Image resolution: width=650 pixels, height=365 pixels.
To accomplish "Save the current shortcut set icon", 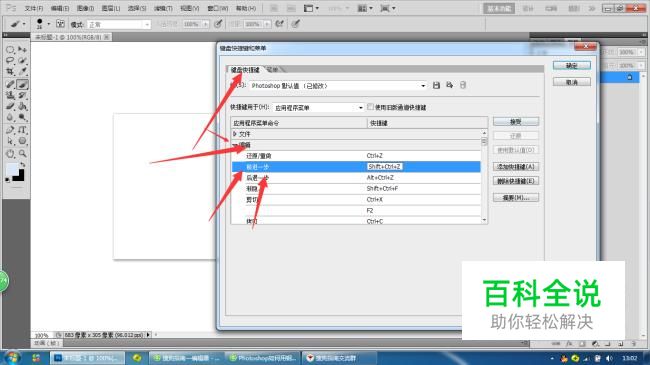I will (436, 85).
